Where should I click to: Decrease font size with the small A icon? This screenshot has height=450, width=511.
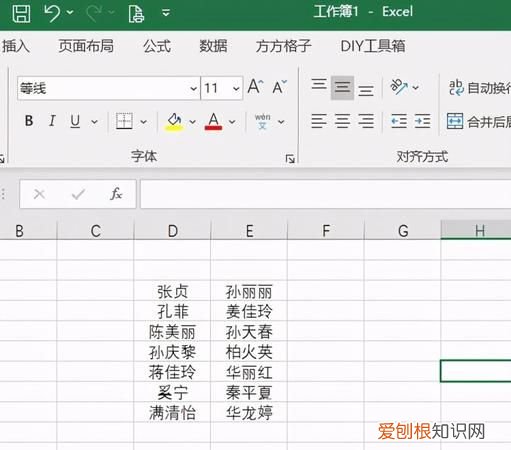279,87
